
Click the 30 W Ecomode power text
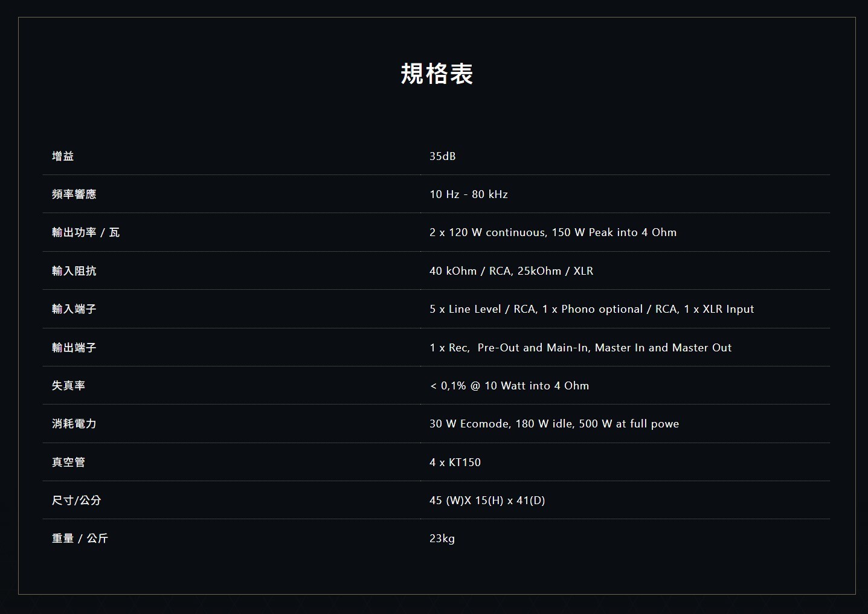469,424
